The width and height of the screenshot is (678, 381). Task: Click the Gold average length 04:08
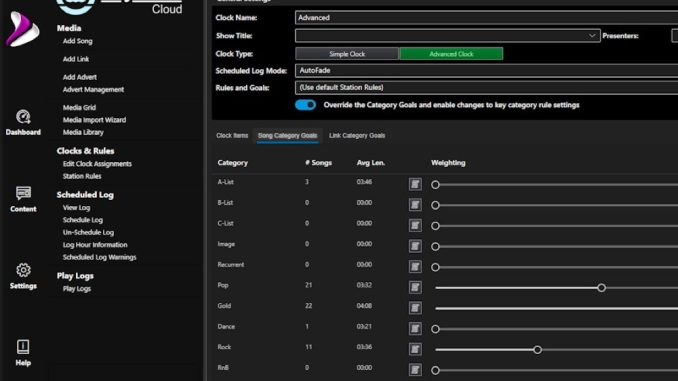tap(364, 306)
